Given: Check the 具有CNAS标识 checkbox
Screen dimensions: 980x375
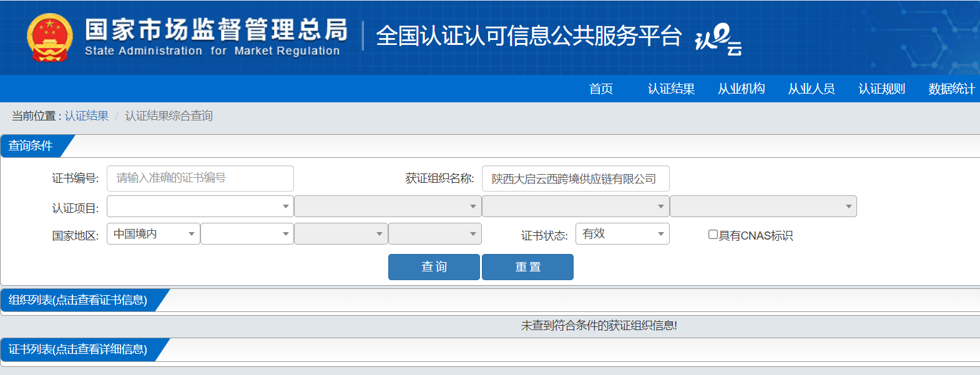Looking at the screenshot, I should [713, 235].
